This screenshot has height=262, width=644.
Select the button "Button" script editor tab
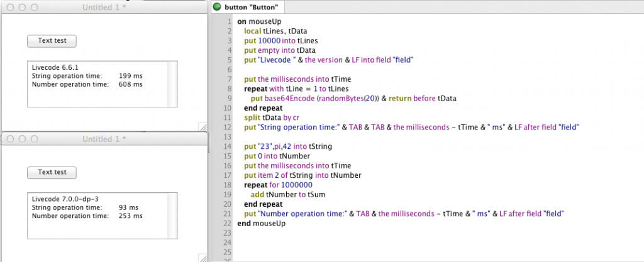[x=248, y=7]
